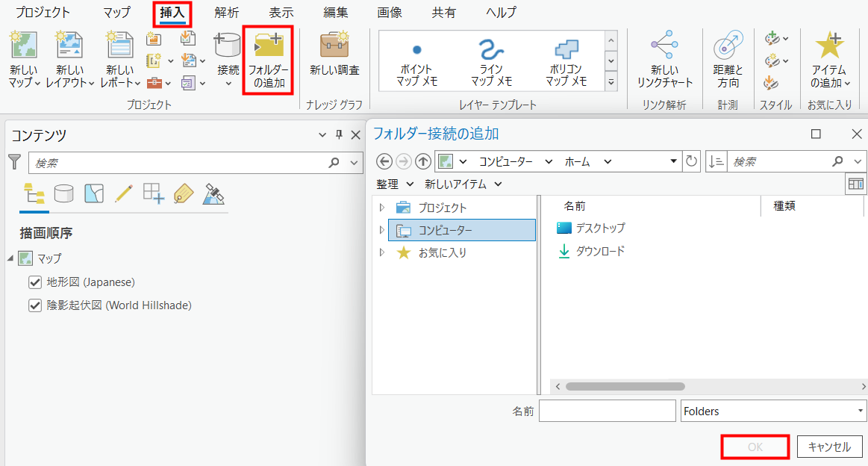Screen dimensions: 868x466
Task: Click the horizontal scrollbar in the file list
Action: click(625, 387)
